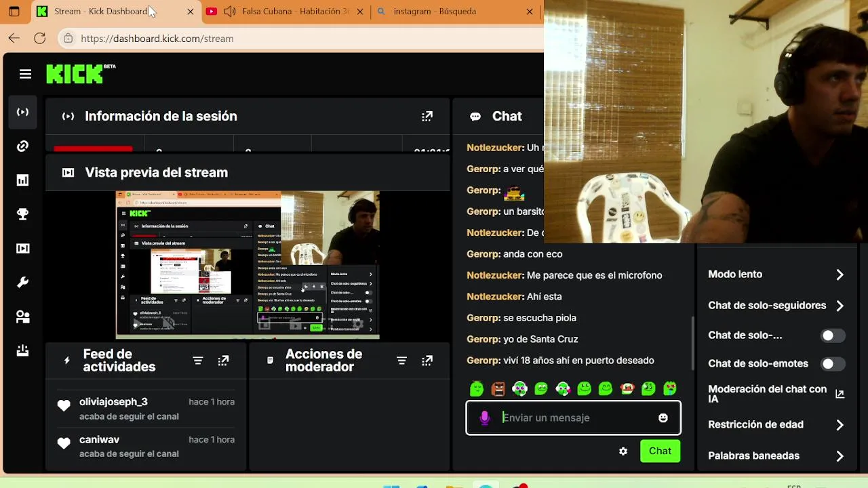This screenshot has height=488, width=868.
Task: Click the Chat panel header speech icon
Action: 475,117
